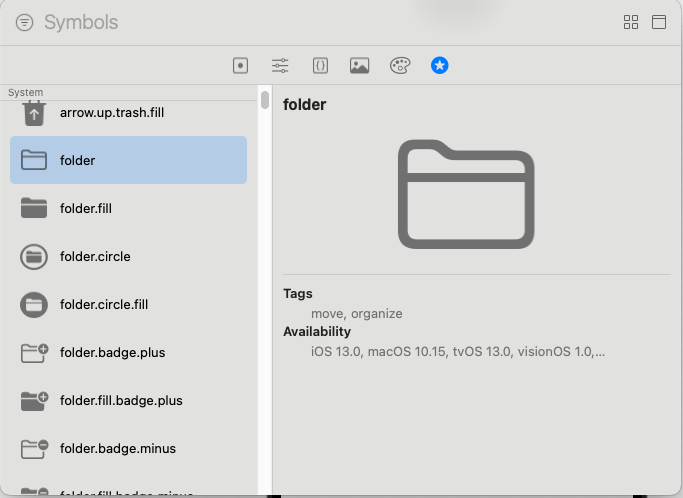Select the blue star Symbols tab

[x=440, y=66]
